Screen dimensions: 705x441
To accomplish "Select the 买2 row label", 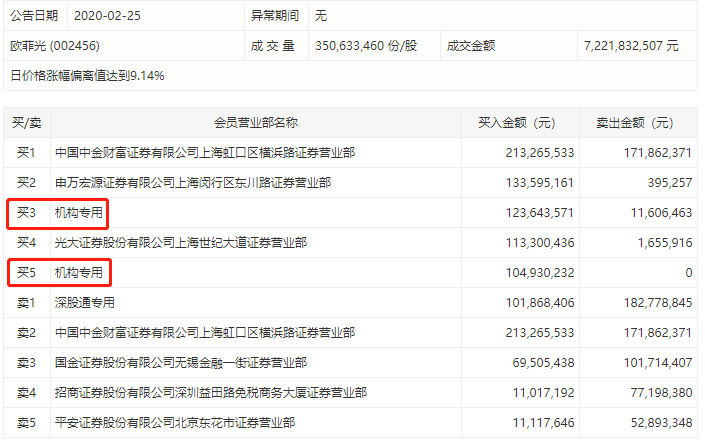I will [26, 183].
